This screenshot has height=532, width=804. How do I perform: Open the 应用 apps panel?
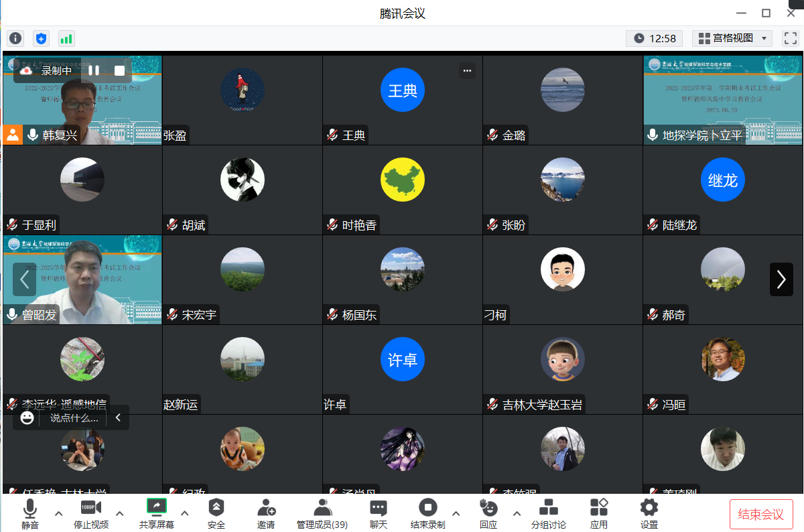pos(598,513)
